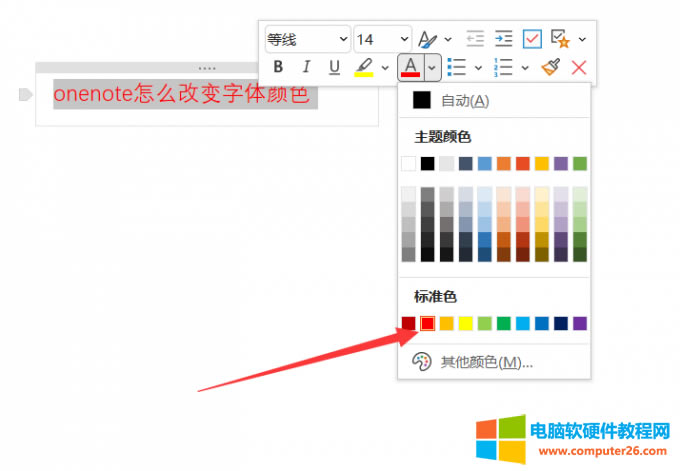
Task: Select yellow standard color
Action: [x=466, y=323]
